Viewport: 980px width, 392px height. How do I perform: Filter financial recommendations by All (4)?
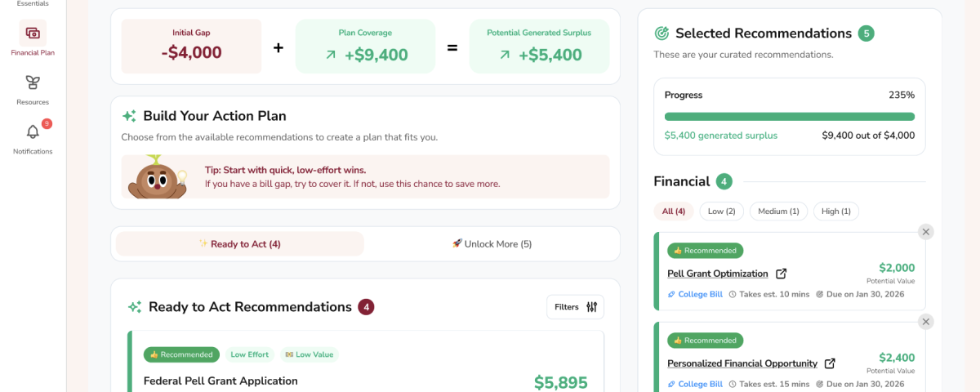coord(674,212)
